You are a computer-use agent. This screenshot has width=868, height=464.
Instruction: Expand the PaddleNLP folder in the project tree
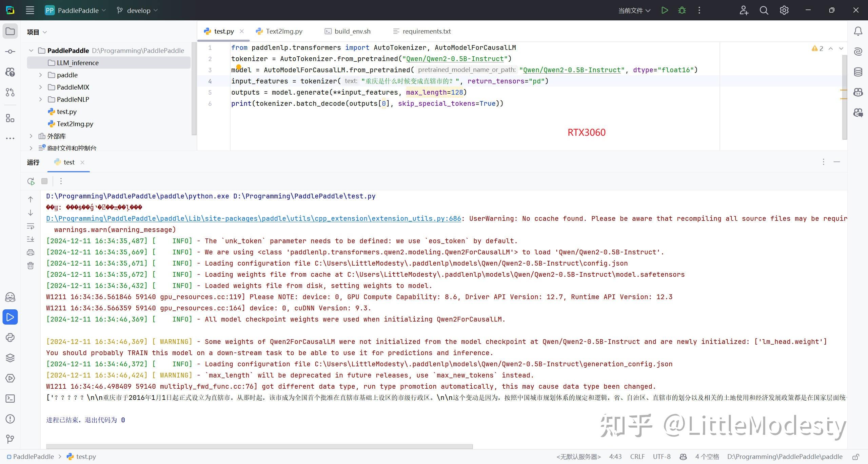pos(40,99)
